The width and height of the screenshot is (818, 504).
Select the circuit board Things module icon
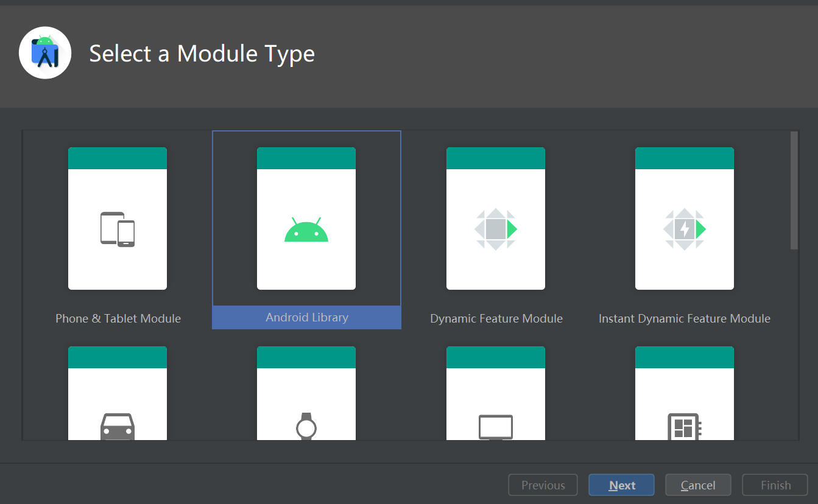pyautogui.click(x=685, y=427)
